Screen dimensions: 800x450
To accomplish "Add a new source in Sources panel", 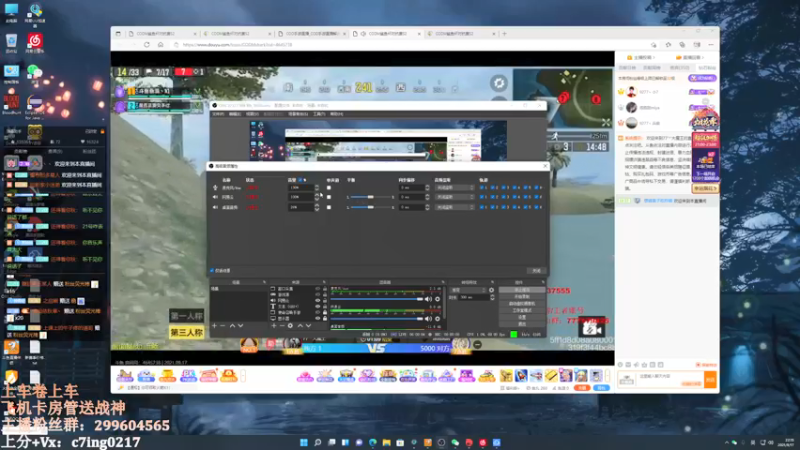I will [273, 326].
